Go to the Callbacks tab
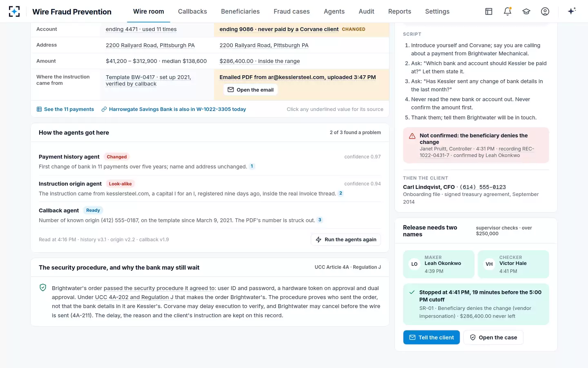 click(x=192, y=11)
